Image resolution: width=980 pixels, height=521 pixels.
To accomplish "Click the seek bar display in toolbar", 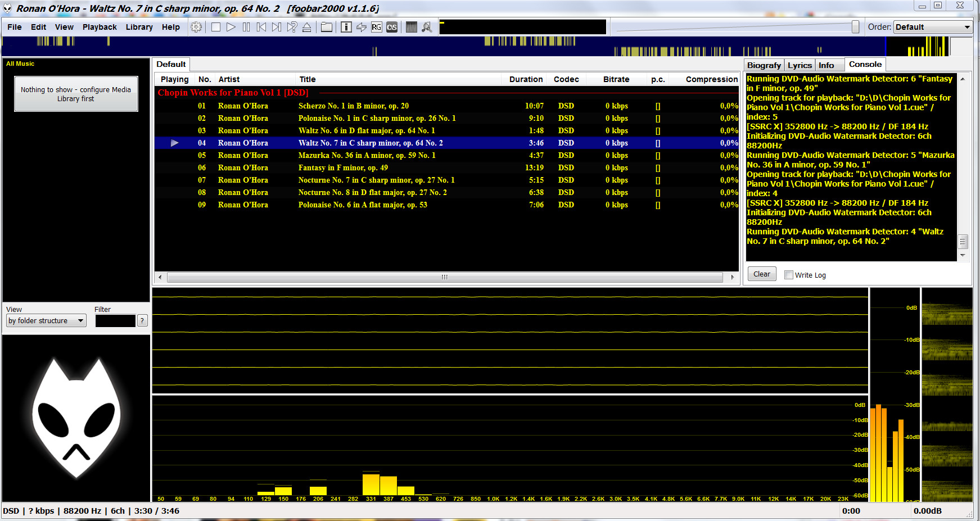I will (x=523, y=27).
